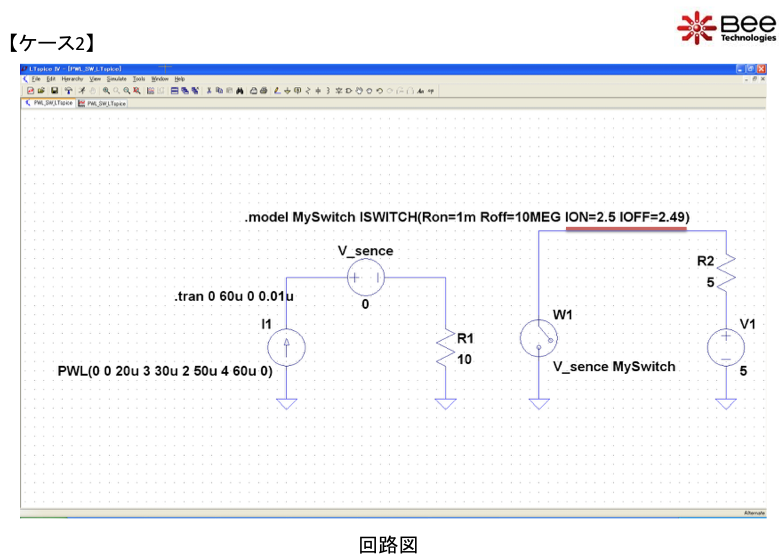The height and width of the screenshot is (558, 781).
Task: Select the Place ground tool
Action: pos(287,90)
